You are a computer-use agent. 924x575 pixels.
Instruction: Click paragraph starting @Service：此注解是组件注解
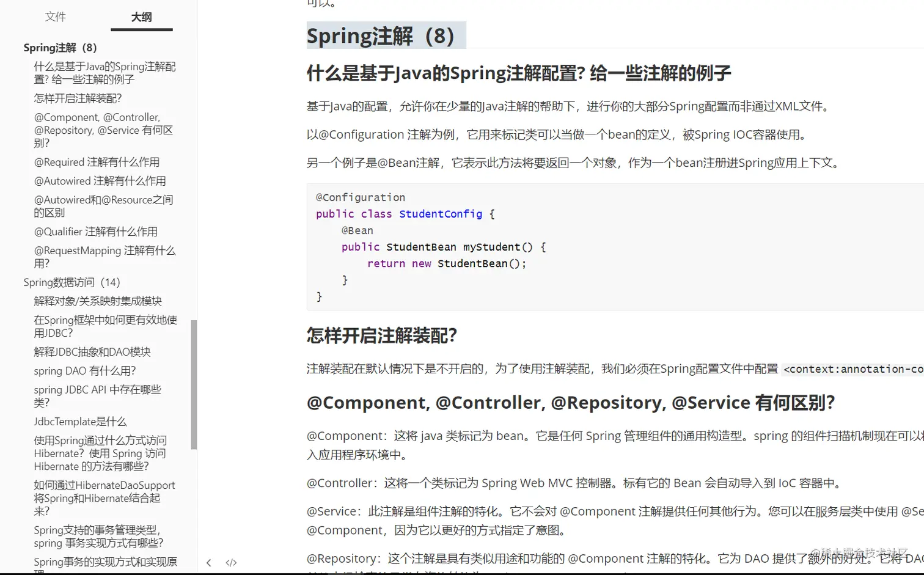615,521
